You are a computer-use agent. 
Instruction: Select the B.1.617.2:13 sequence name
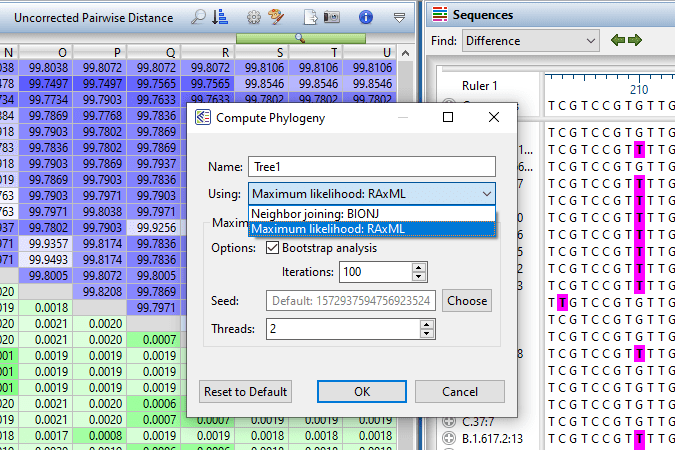(x=492, y=438)
